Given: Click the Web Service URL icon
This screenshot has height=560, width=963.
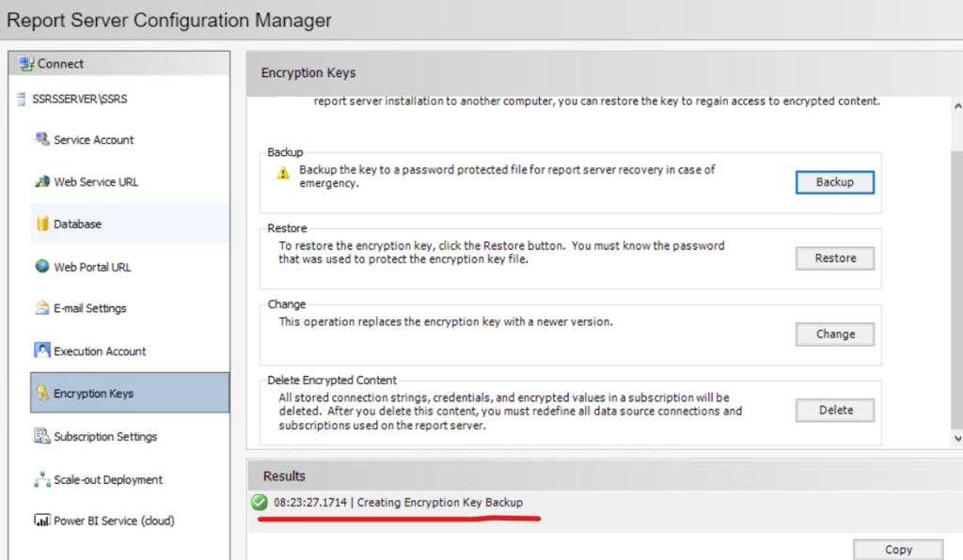Looking at the screenshot, I should point(41,181).
